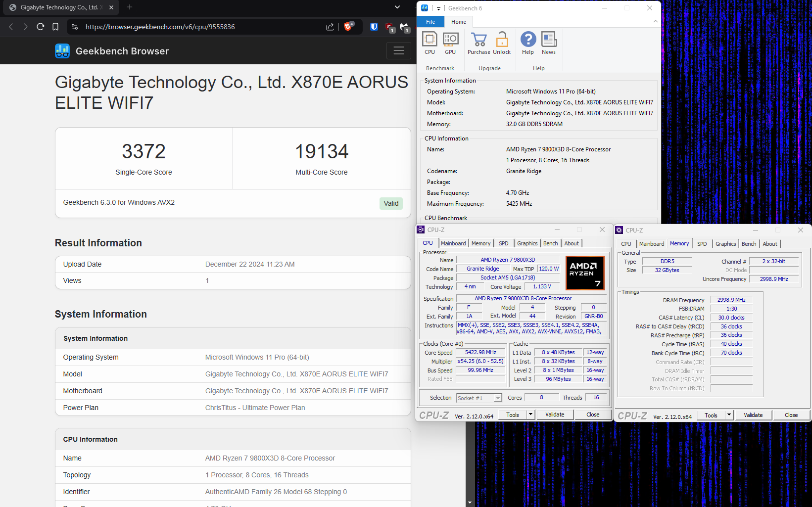Reload the Geekbench Browser page
Screen dimensions: 812x507
pyautogui.click(x=41, y=27)
